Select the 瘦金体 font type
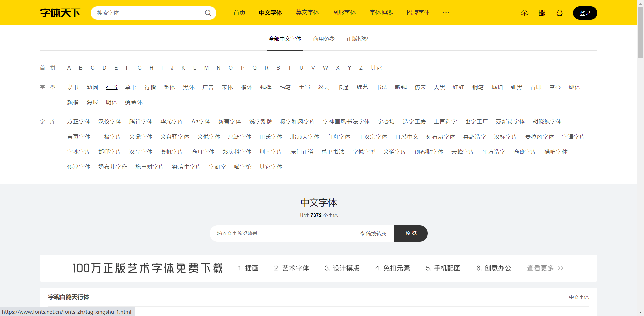This screenshot has width=644, height=316. point(133,102)
